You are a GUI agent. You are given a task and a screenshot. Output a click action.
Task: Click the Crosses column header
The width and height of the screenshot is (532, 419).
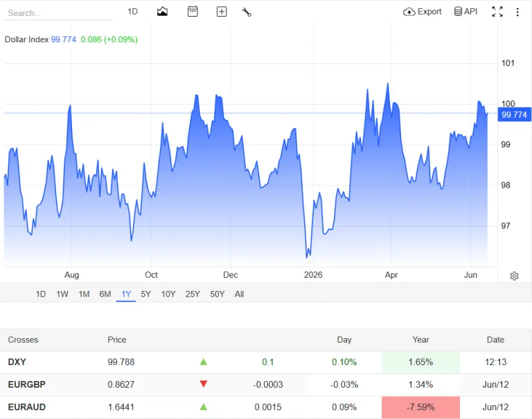(x=23, y=339)
